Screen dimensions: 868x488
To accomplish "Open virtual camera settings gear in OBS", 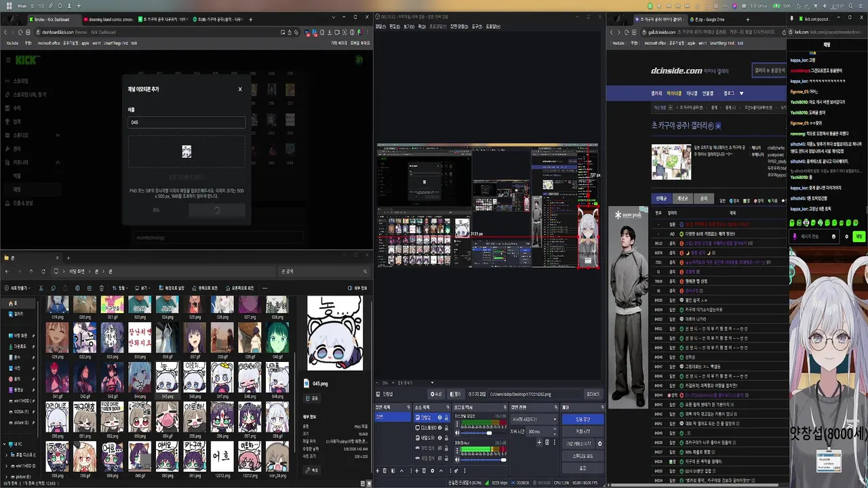I will (599, 443).
